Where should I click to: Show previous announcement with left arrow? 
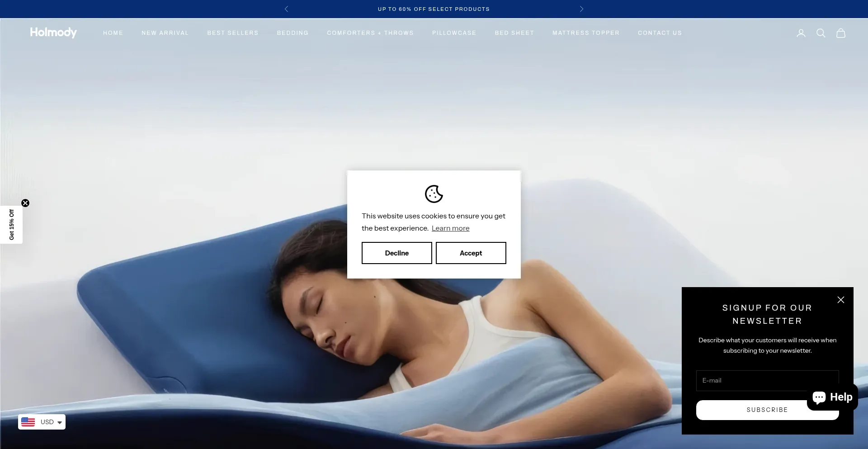pos(286,9)
